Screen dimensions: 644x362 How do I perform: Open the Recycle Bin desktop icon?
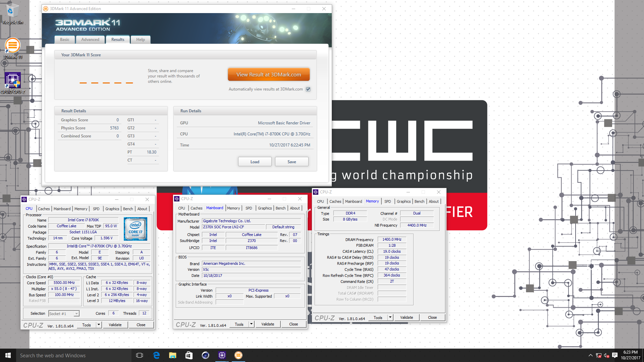(13, 13)
